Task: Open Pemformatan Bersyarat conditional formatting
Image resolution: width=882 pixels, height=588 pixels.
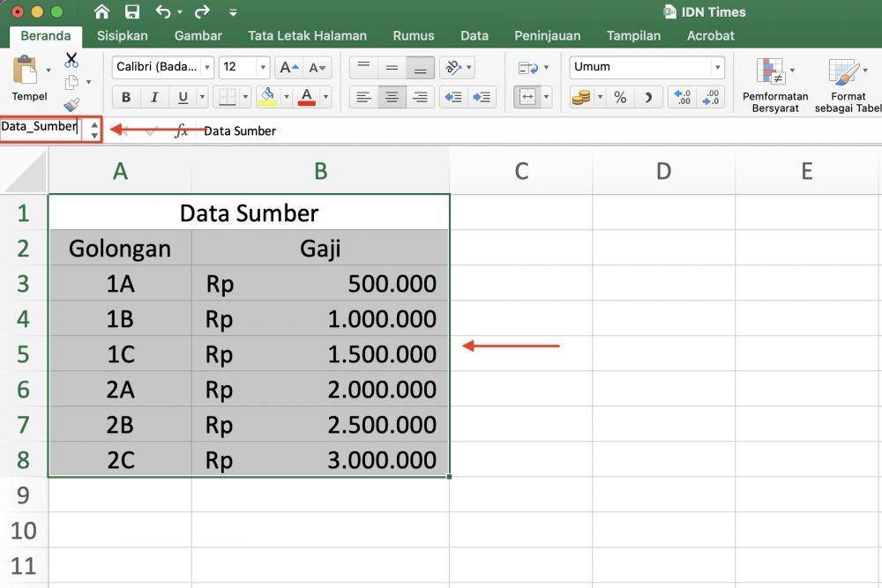Action: pos(775,85)
